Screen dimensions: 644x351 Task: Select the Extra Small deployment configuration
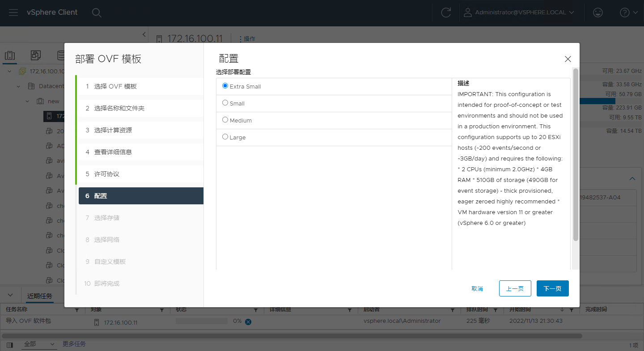[225, 86]
